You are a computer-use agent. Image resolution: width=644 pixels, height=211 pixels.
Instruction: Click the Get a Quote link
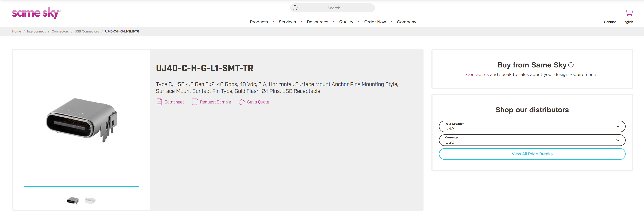click(x=258, y=102)
